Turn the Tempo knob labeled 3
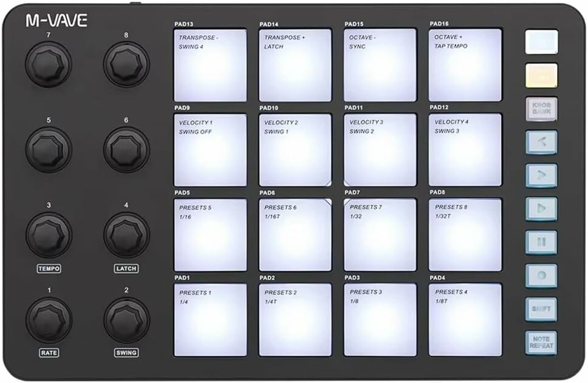The image size is (588, 383). click(47, 234)
